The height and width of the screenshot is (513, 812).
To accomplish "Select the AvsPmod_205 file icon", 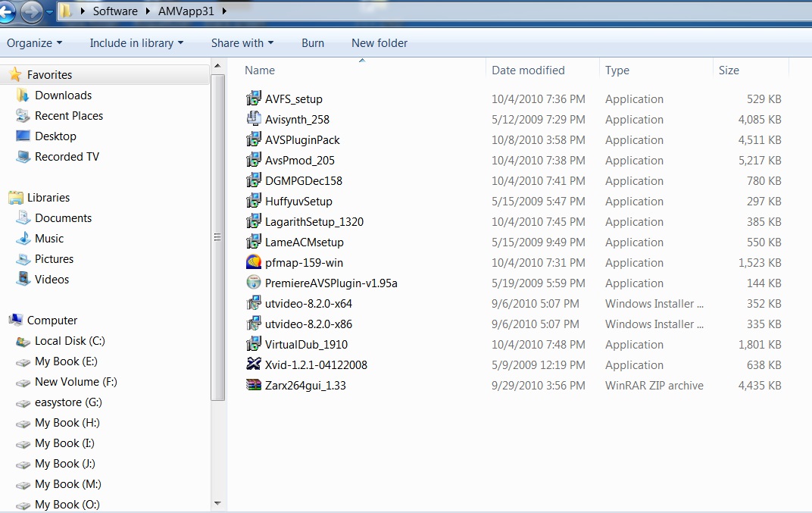I will click(x=253, y=160).
